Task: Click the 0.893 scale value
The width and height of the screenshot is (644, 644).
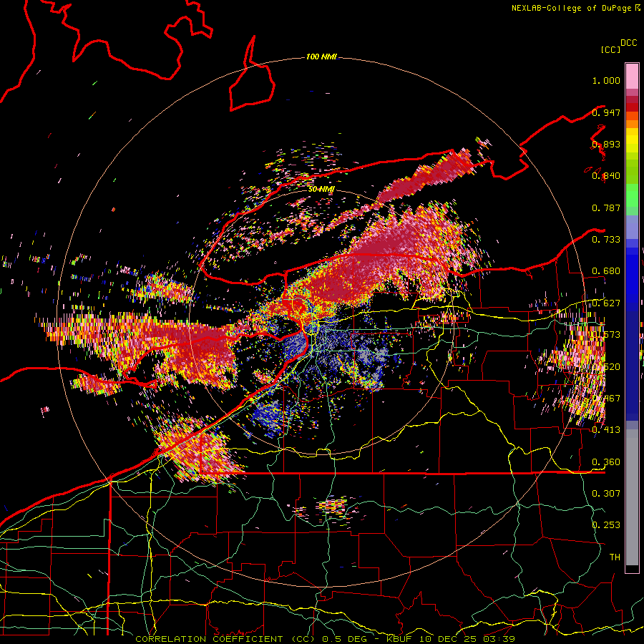Action: 606,144
